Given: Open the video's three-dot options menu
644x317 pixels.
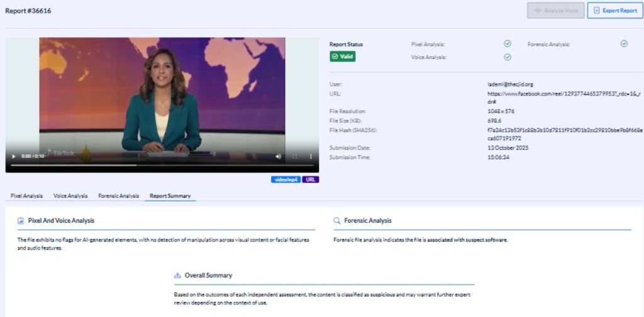Looking at the screenshot, I should tap(311, 156).
